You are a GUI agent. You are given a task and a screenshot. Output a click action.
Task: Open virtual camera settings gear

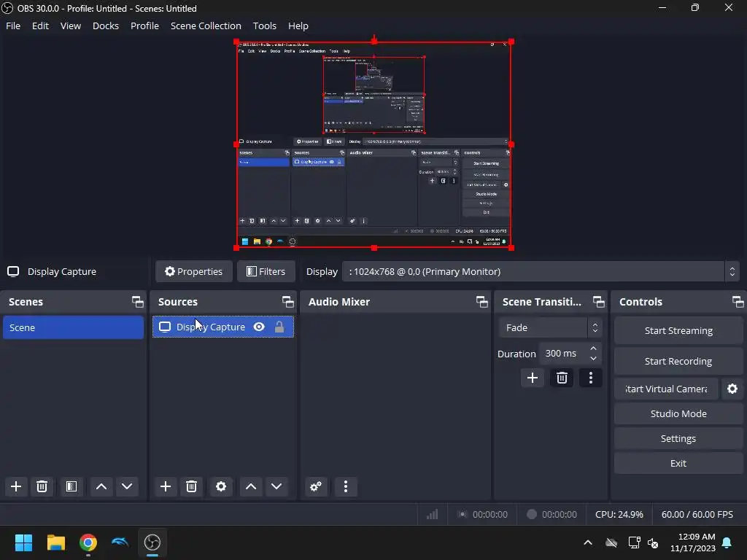(x=732, y=389)
